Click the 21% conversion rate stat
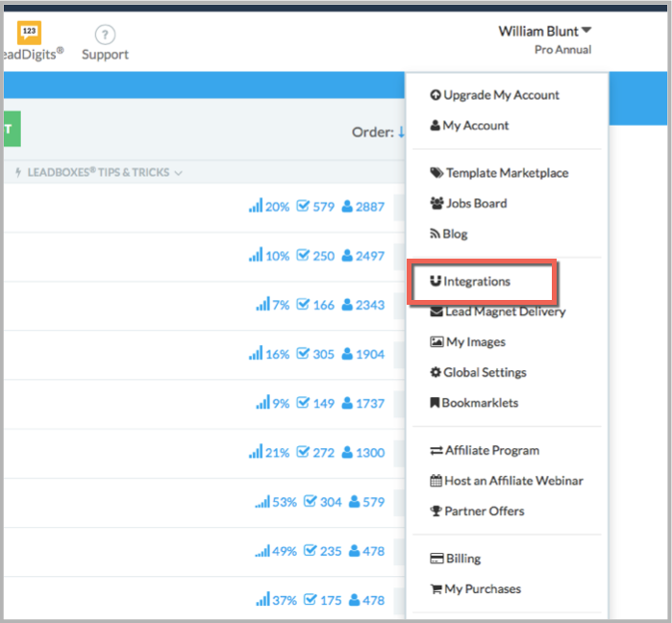 [269, 453]
